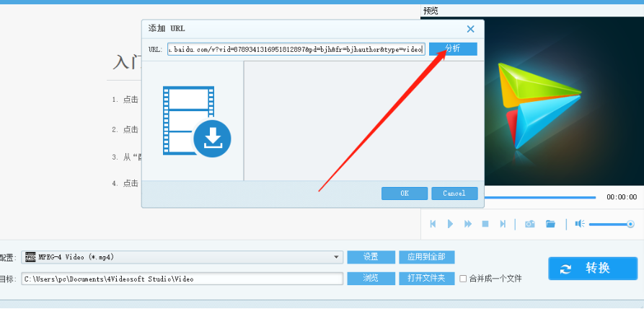
Task: Confirm the dialog with OK
Action: 405,193
